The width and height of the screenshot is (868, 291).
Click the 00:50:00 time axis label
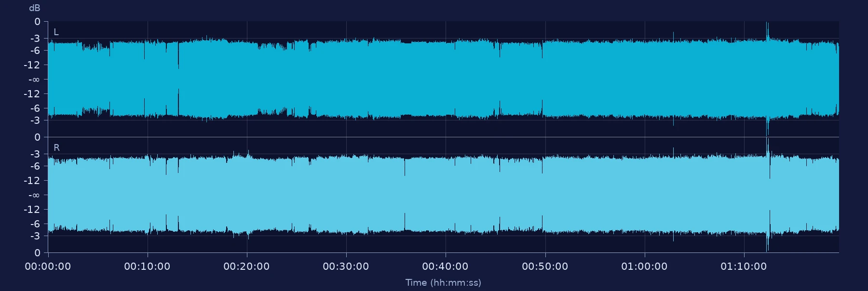point(545,266)
